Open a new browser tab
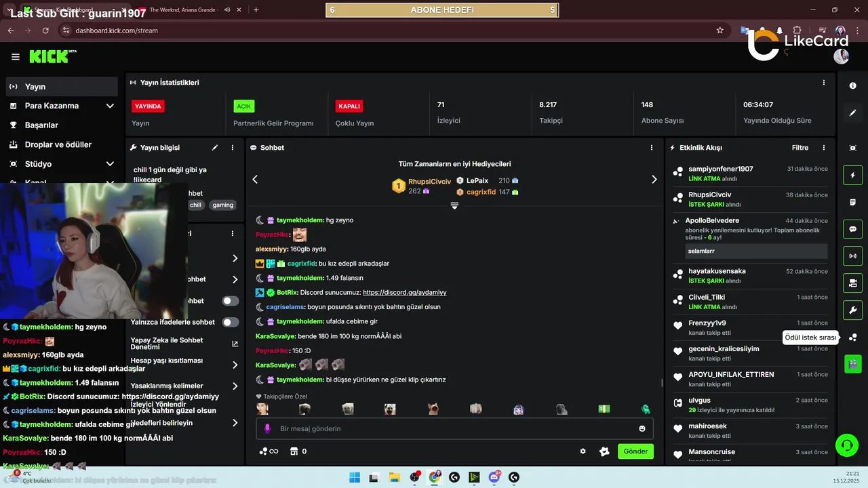Image resolution: width=868 pixels, height=488 pixels. coord(256,10)
